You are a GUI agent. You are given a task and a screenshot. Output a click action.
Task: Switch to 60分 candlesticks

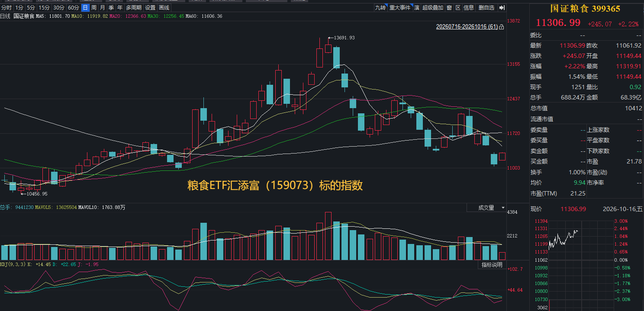(x=74, y=8)
